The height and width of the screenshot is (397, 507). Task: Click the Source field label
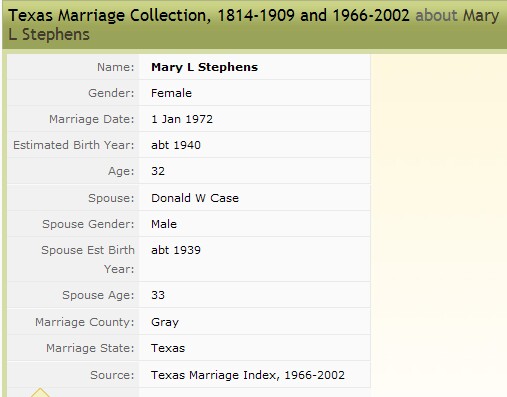pyautogui.click(x=112, y=375)
